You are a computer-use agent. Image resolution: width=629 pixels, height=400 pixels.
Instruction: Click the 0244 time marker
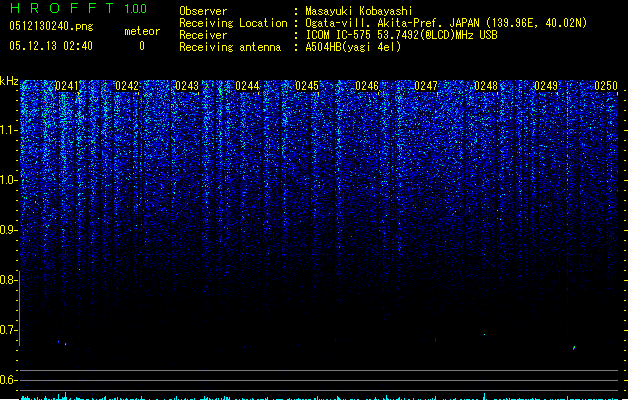coord(247,86)
